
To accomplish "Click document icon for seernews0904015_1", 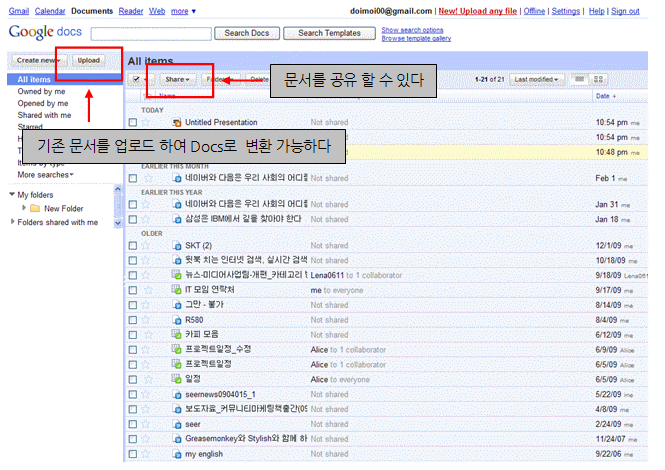I will point(177,394).
